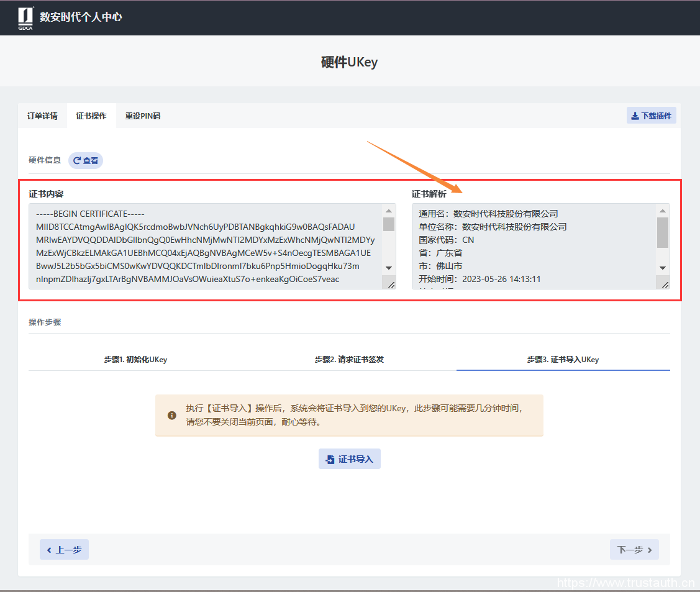Click the 硬件UKey page heading
Screen dimensions: 700x592
(x=349, y=62)
